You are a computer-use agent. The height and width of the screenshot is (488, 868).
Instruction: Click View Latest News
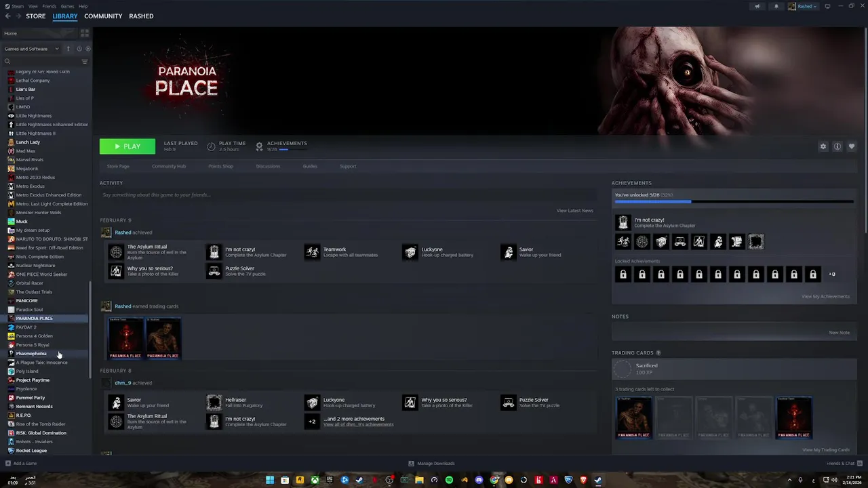(575, 211)
